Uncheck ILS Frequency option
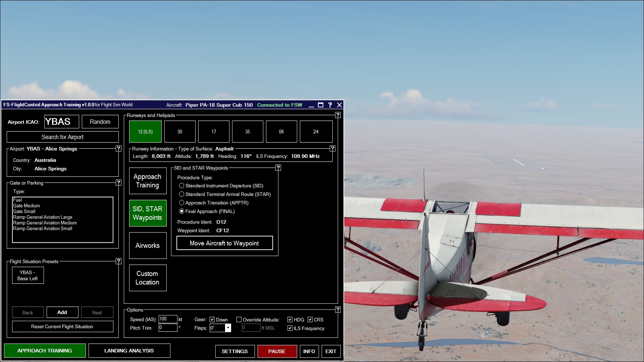644x362 pixels. 290,328
